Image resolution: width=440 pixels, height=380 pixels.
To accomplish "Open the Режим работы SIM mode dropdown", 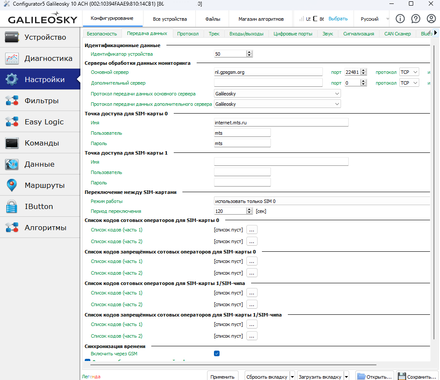I will [322, 201].
